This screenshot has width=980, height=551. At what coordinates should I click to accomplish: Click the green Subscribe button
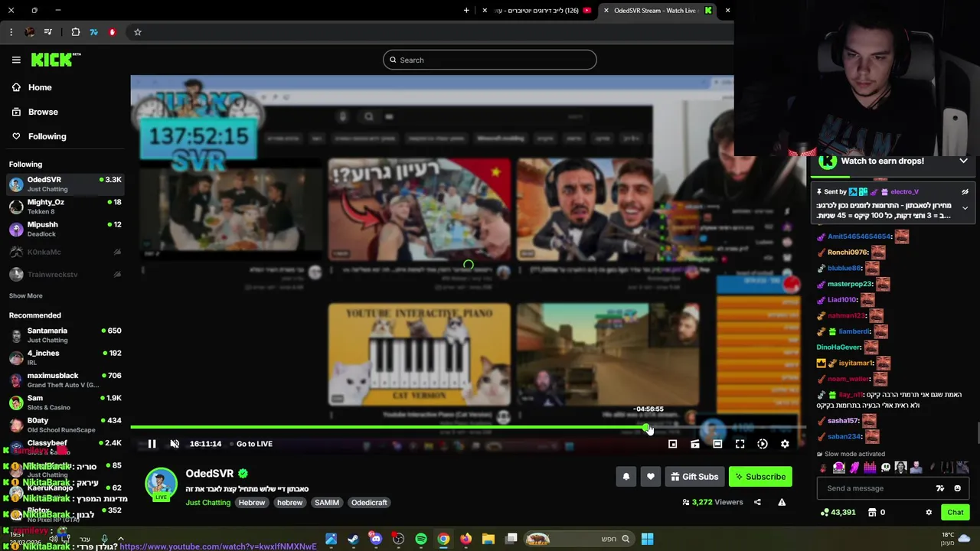760,477
